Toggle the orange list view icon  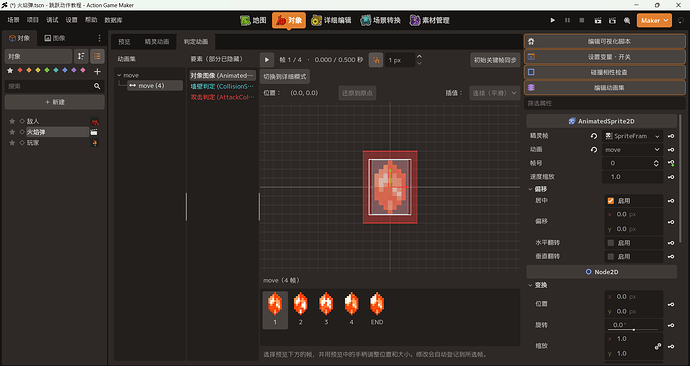click(x=97, y=56)
